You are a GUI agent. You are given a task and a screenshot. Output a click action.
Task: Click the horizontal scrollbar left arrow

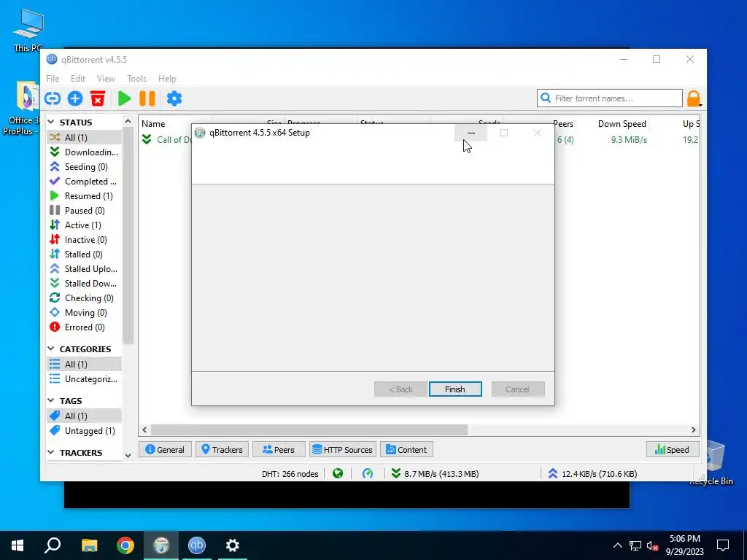point(145,429)
